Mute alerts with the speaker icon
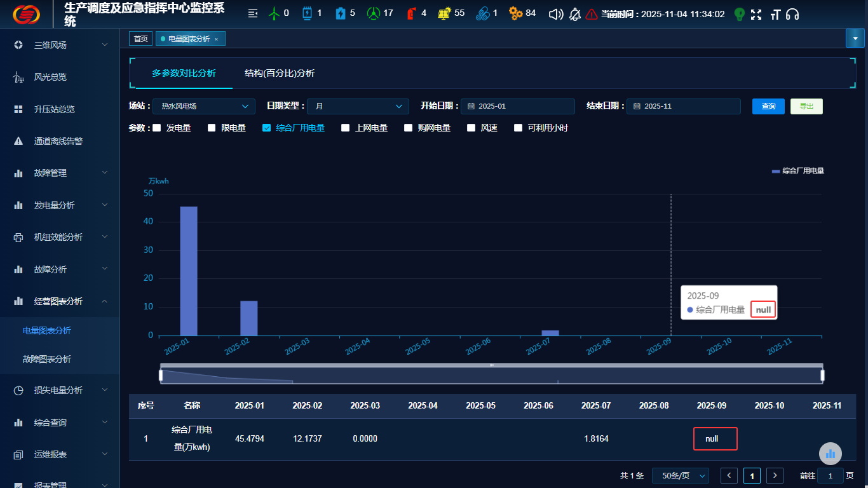The height and width of the screenshot is (488, 868). tap(555, 14)
